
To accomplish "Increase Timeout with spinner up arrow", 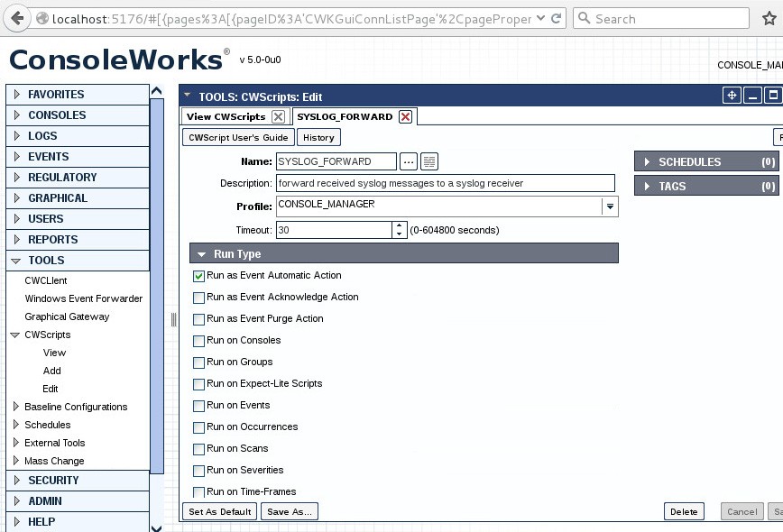I will coord(400,225).
